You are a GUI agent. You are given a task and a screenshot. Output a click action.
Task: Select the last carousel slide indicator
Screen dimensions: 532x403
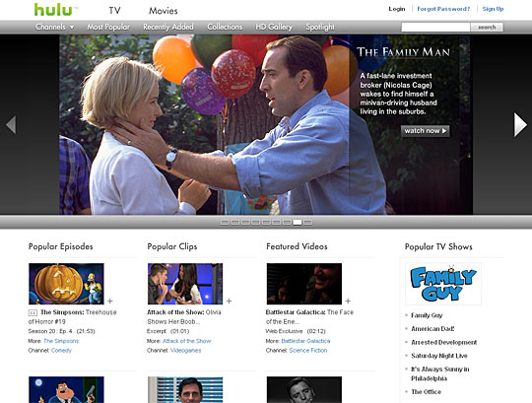pos(307,223)
